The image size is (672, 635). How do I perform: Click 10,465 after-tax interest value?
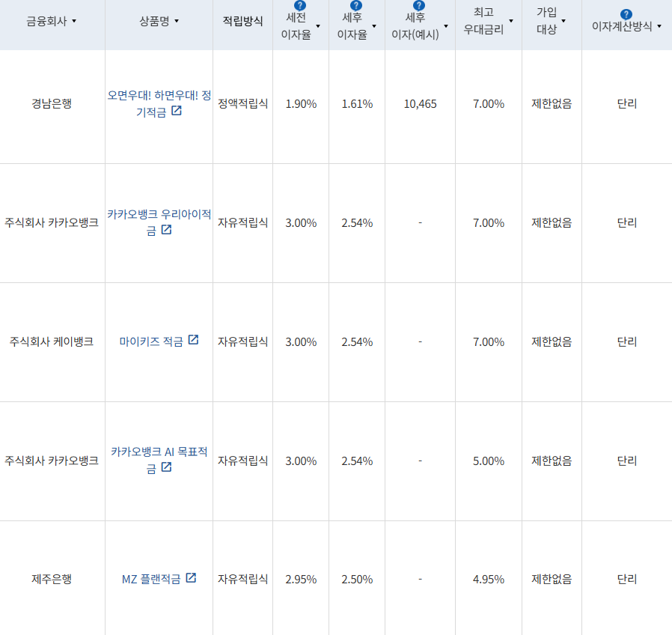click(420, 104)
